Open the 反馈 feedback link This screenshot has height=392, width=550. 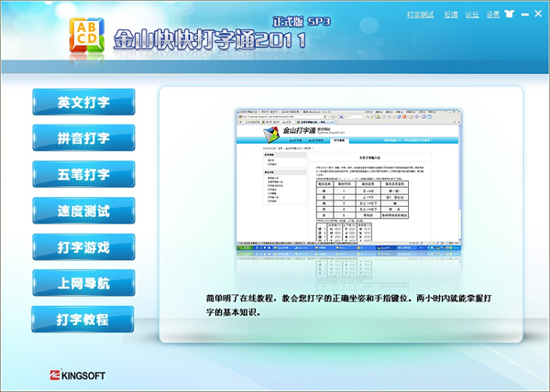(451, 16)
